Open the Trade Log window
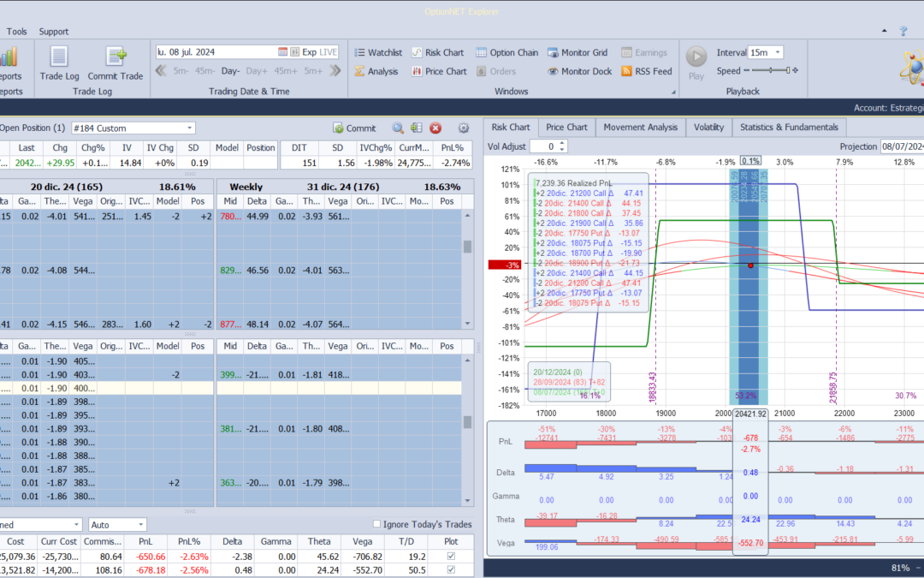This screenshot has height=578, width=924. [x=59, y=63]
